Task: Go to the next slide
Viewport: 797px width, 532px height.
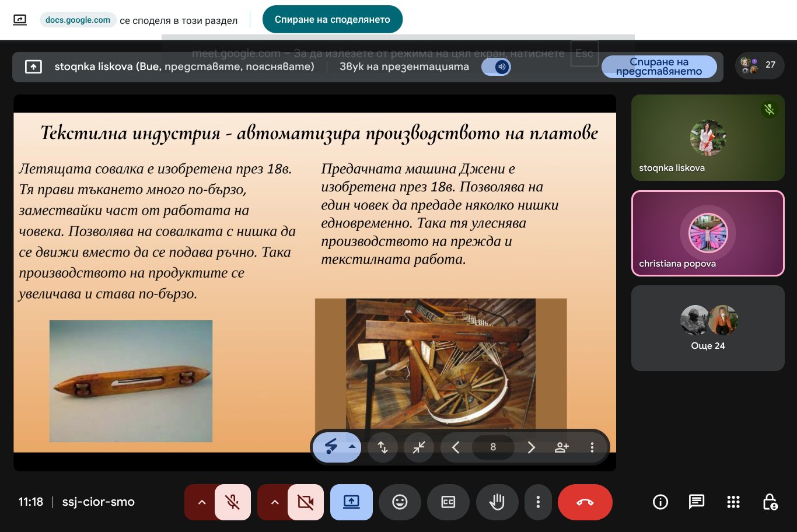Action: (531, 447)
